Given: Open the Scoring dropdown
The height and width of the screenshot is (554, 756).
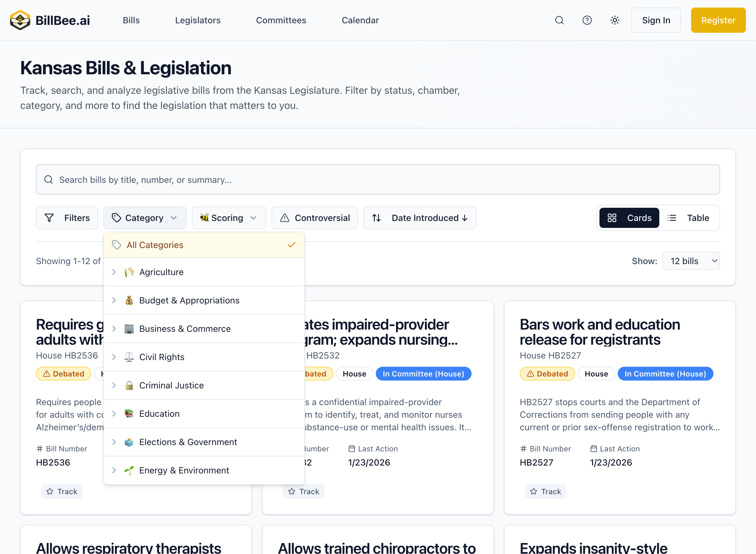Looking at the screenshot, I should tap(229, 218).
